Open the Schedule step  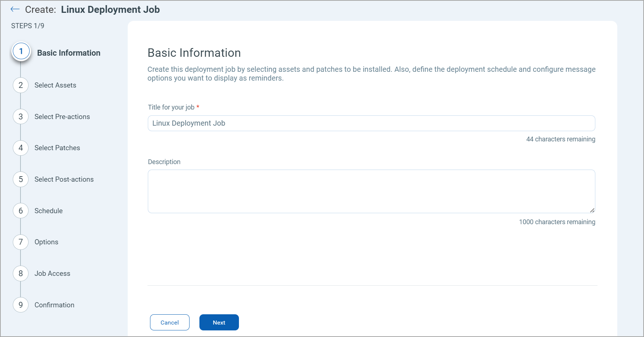(x=20, y=211)
